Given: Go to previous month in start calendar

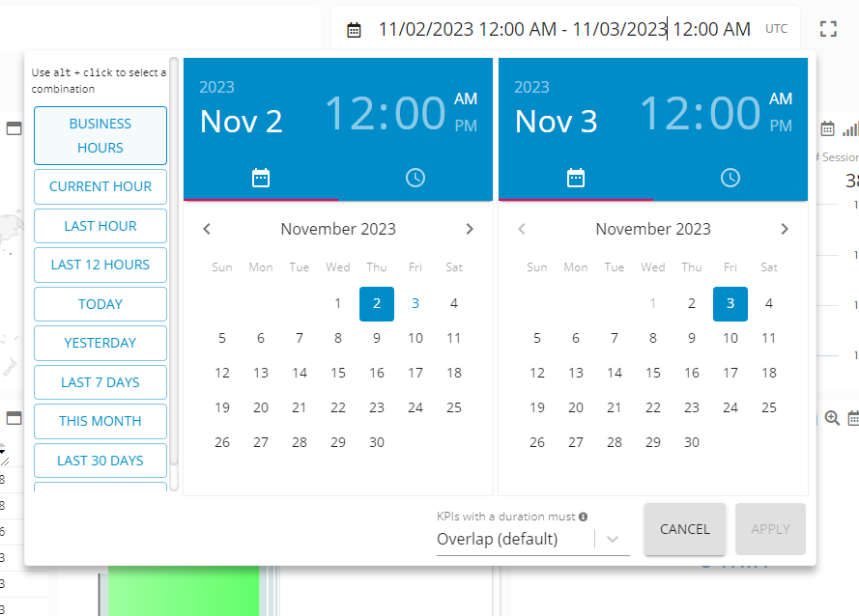Looking at the screenshot, I should 207,229.
